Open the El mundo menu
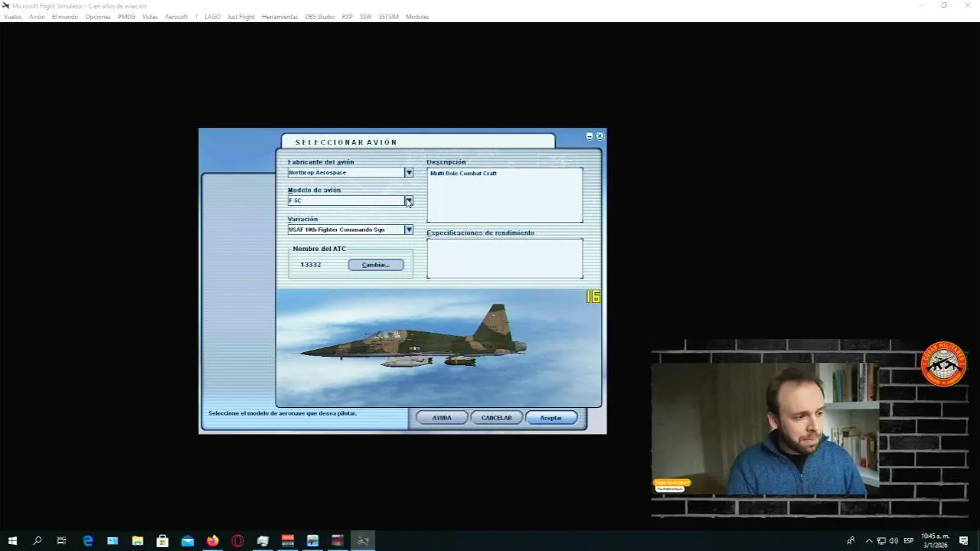The image size is (980, 551). point(65,17)
